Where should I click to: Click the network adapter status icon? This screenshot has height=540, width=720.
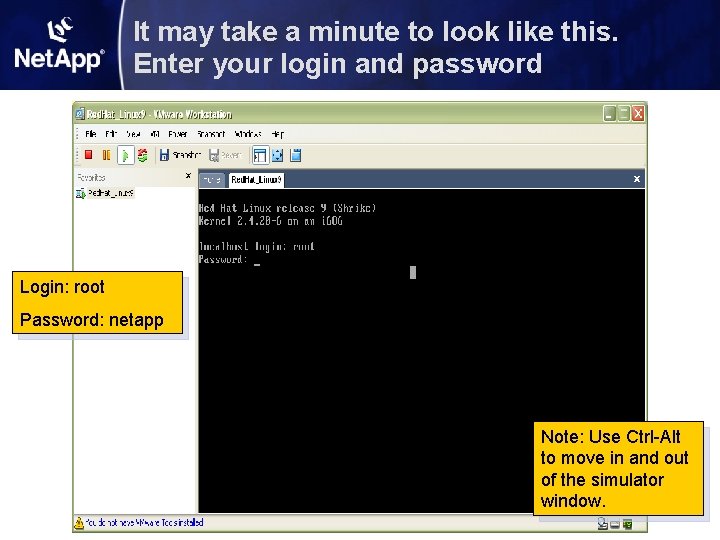point(602,523)
